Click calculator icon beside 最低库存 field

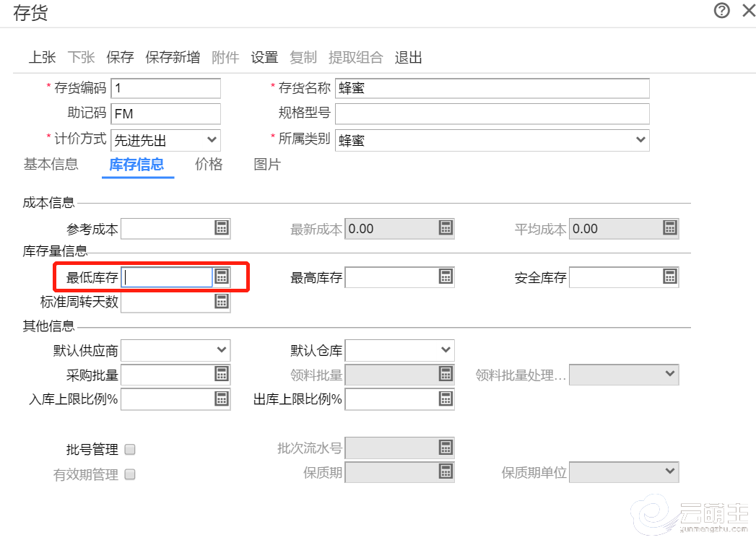[222, 276]
